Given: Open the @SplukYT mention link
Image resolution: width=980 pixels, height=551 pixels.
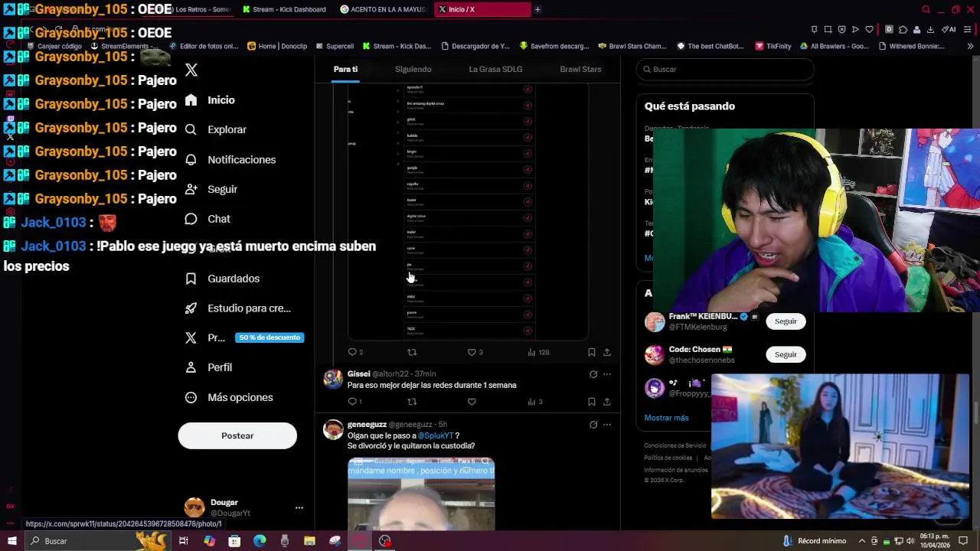Looking at the screenshot, I should click(435, 435).
